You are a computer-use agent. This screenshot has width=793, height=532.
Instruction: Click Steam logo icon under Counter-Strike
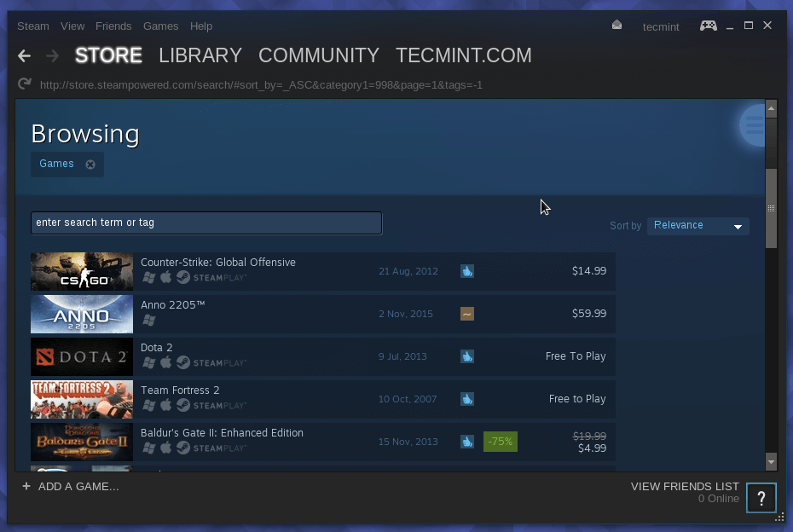(183, 277)
